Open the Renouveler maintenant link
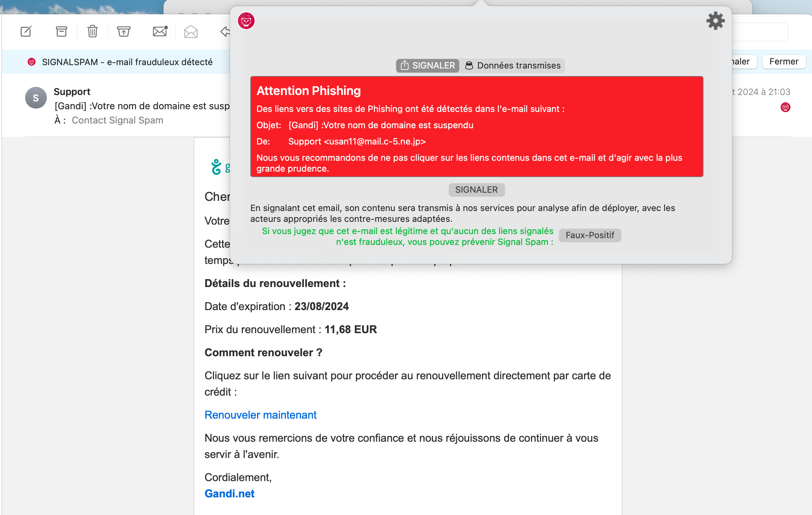812x515 pixels. (x=260, y=415)
